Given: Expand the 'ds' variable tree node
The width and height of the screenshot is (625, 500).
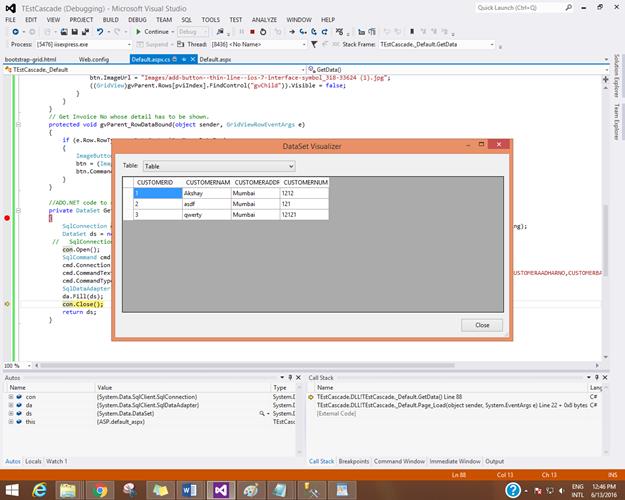Looking at the screenshot, I should click(x=9, y=413).
